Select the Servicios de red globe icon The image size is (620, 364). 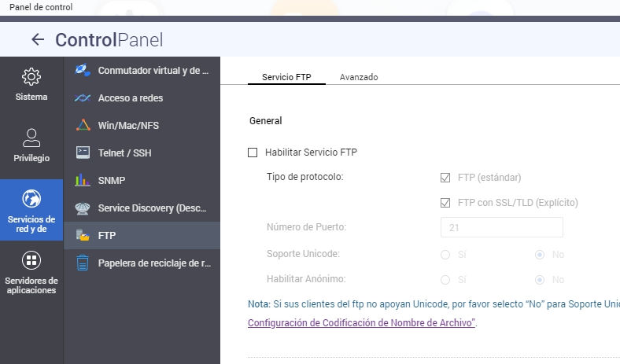click(31, 198)
